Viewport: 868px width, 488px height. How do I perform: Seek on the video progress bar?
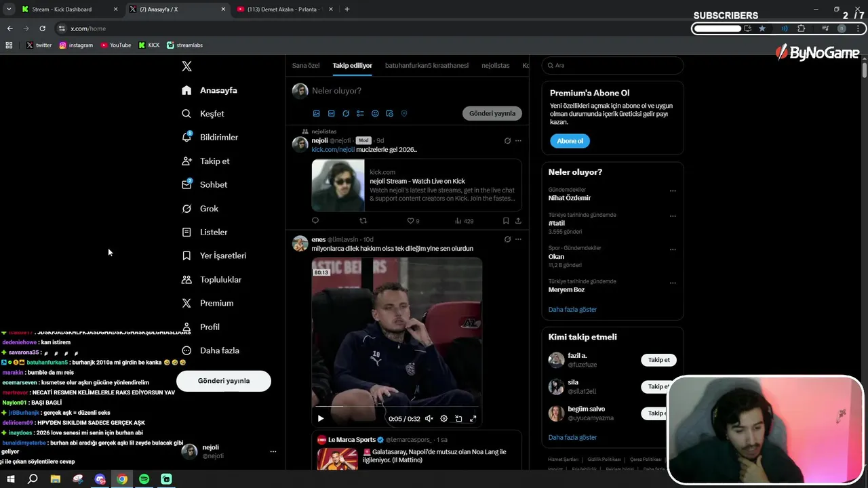tap(397, 407)
